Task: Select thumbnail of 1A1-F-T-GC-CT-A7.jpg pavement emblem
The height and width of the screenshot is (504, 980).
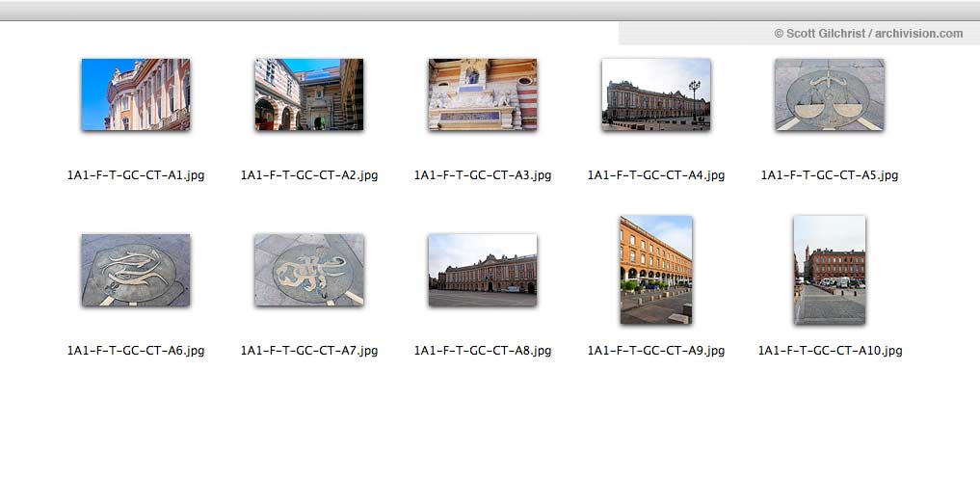Action: tap(308, 270)
